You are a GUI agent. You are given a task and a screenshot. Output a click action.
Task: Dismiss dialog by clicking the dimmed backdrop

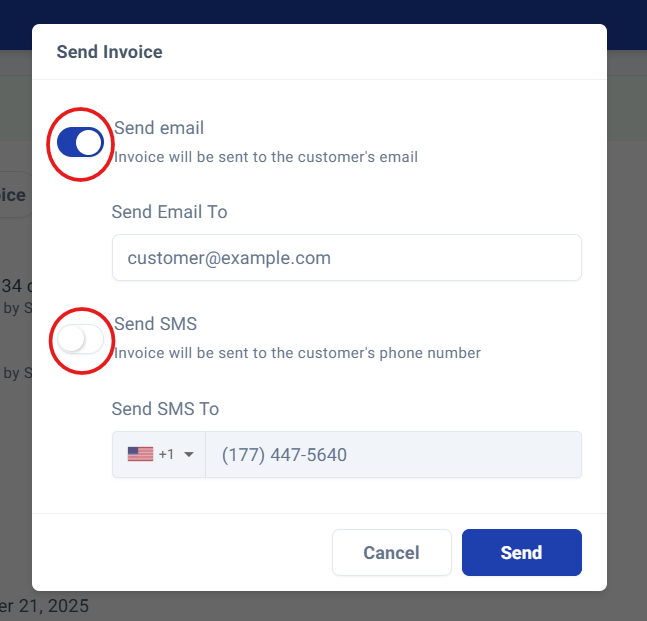click(x=627, y=330)
